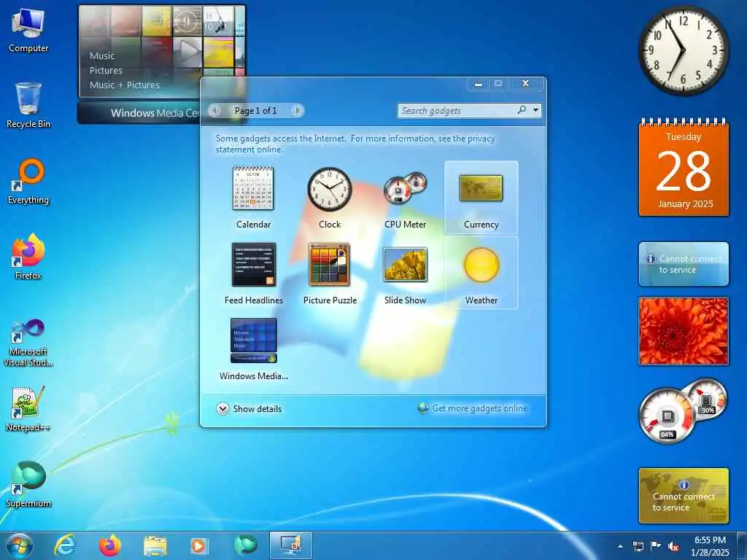747x560 pixels.
Task: Click the Desktop Gadget Gallery taskbar button
Action: [290, 545]
